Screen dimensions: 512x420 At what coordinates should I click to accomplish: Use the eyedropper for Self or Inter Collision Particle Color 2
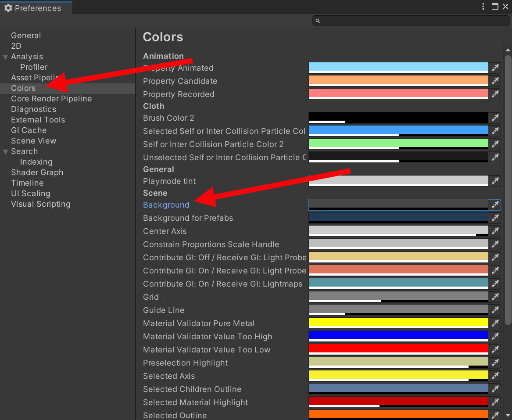(495, 144)
